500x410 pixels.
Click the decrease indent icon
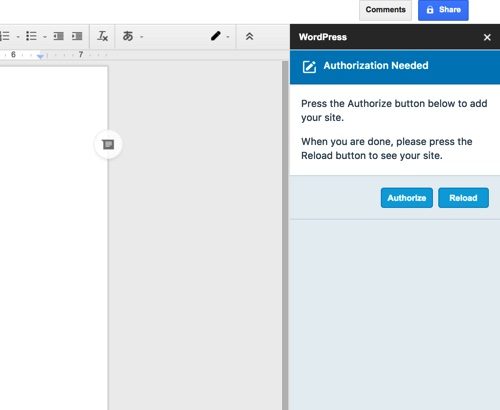pyautogui.click(x=59, y=36)
